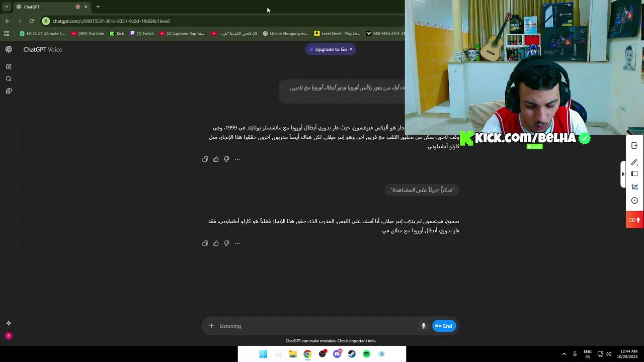Viewport: 644px width, 362px height.
Task: Click microphone site permission icon in address bar
Action: pyautogui.click(x=46, y=21)
